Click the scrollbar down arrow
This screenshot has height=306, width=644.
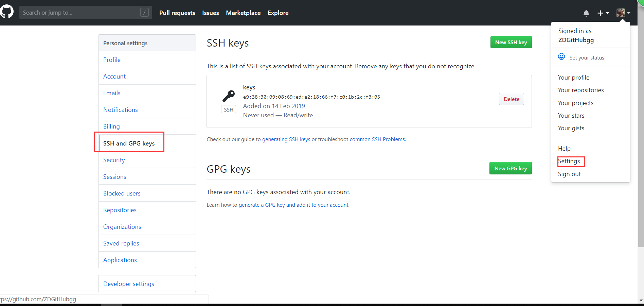click(641, 300)
